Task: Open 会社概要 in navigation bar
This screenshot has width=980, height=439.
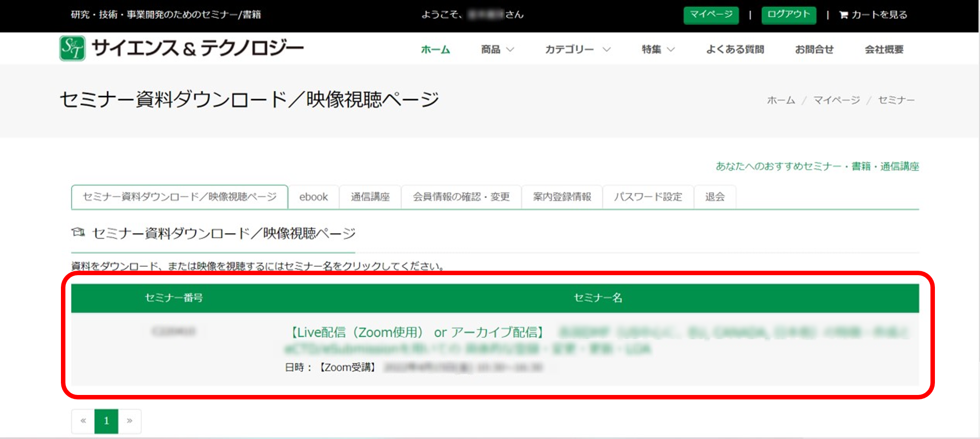Action: (884, 49)
